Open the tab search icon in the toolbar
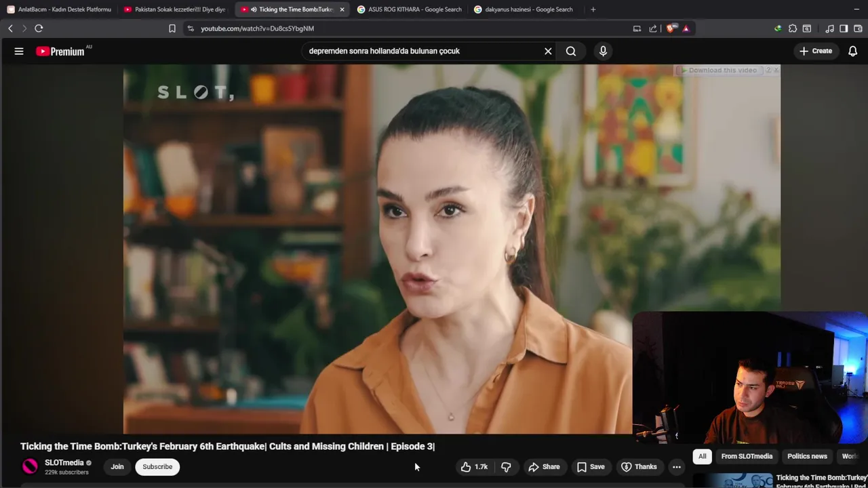868x488 pixels. 807,28
